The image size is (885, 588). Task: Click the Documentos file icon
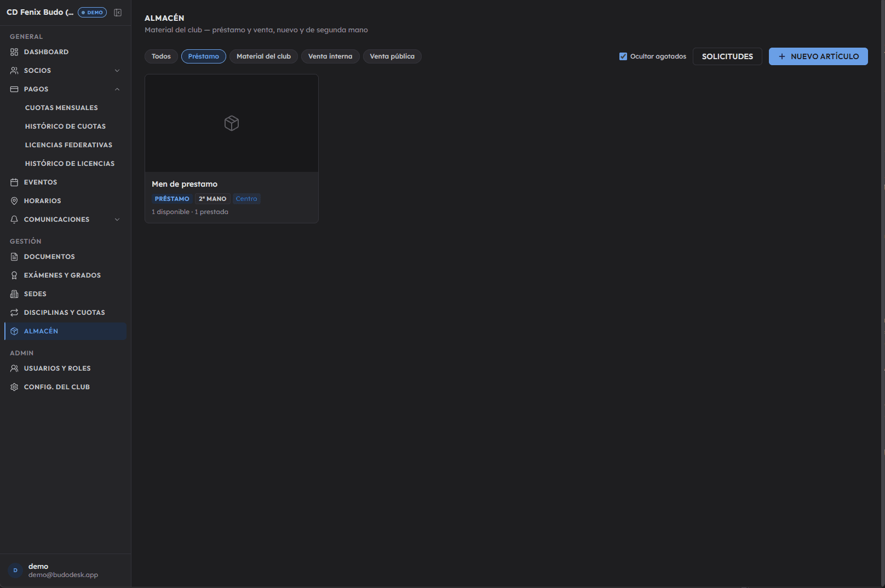click(14, 257)
